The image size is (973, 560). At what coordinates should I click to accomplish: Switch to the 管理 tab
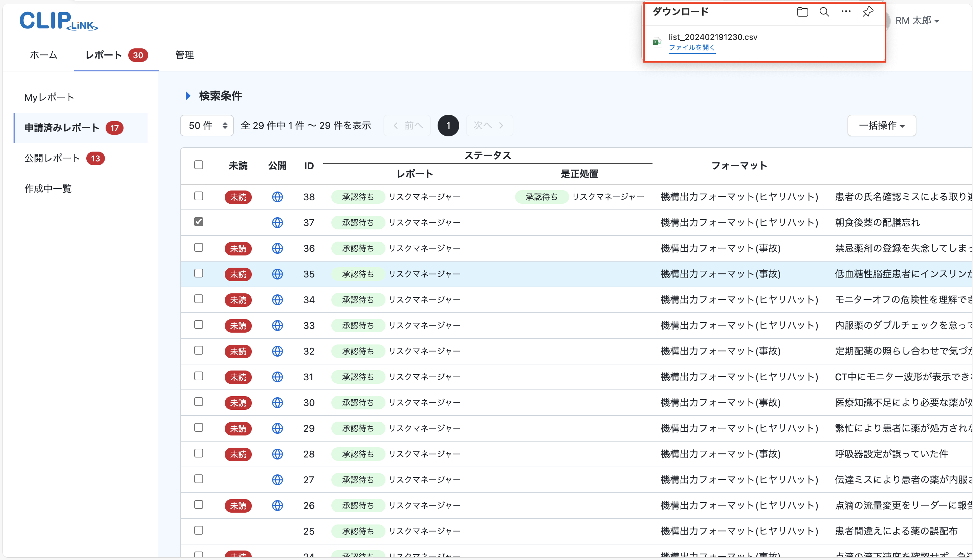(x=184, y=55)
